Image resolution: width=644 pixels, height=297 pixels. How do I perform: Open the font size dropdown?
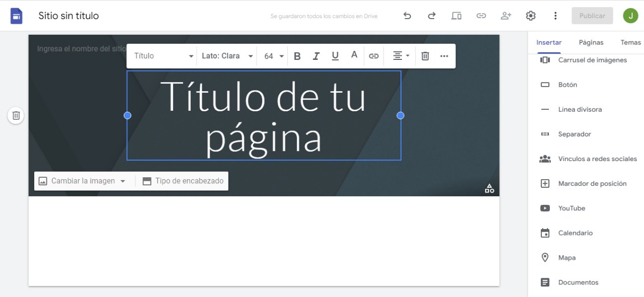(272, 56)
